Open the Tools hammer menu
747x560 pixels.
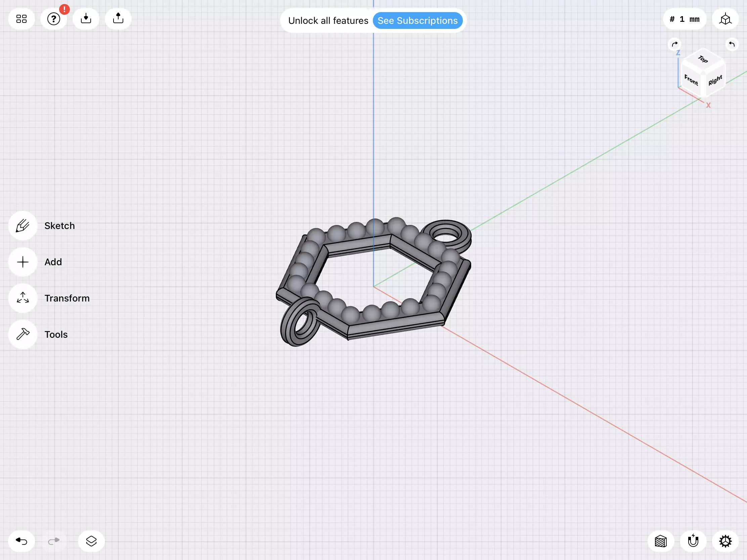tap(23, 334)
